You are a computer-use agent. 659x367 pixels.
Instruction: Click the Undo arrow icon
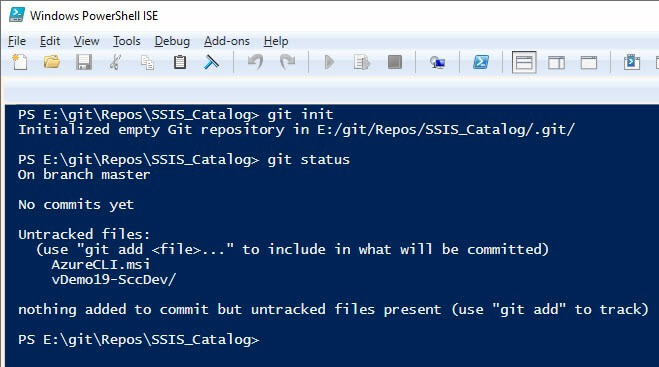coord(256,62)
